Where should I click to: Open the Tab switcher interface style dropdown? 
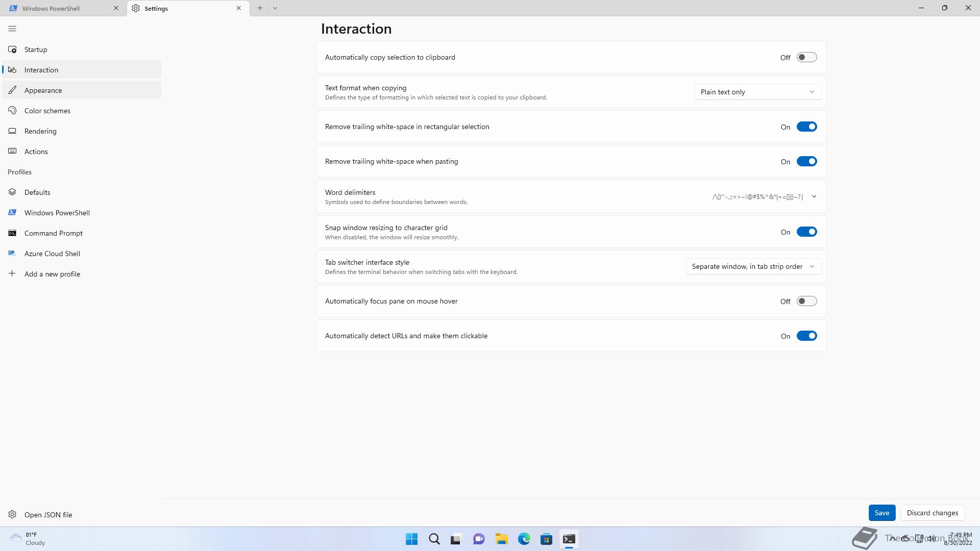click(x=753, y=266)
